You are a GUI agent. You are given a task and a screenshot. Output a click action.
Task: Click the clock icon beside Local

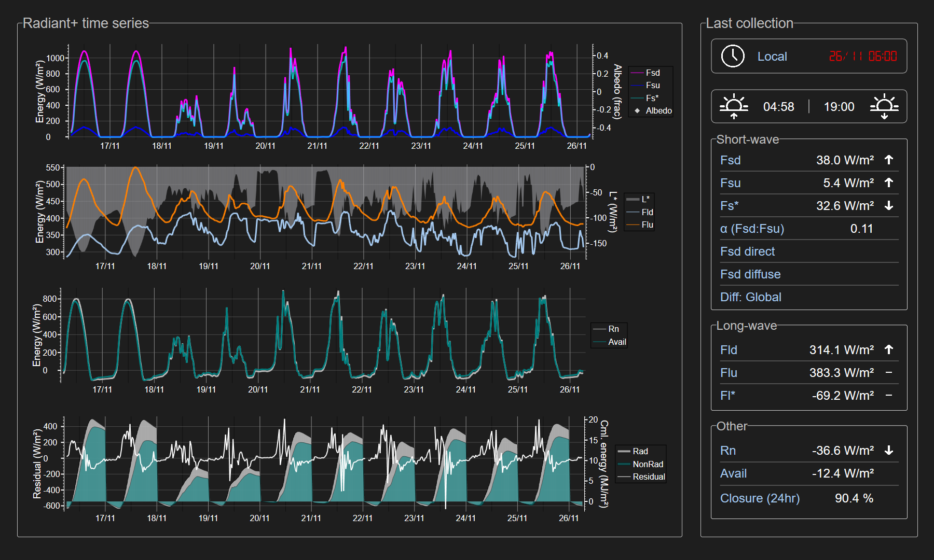pyautogui.click(x=733, y=56)
